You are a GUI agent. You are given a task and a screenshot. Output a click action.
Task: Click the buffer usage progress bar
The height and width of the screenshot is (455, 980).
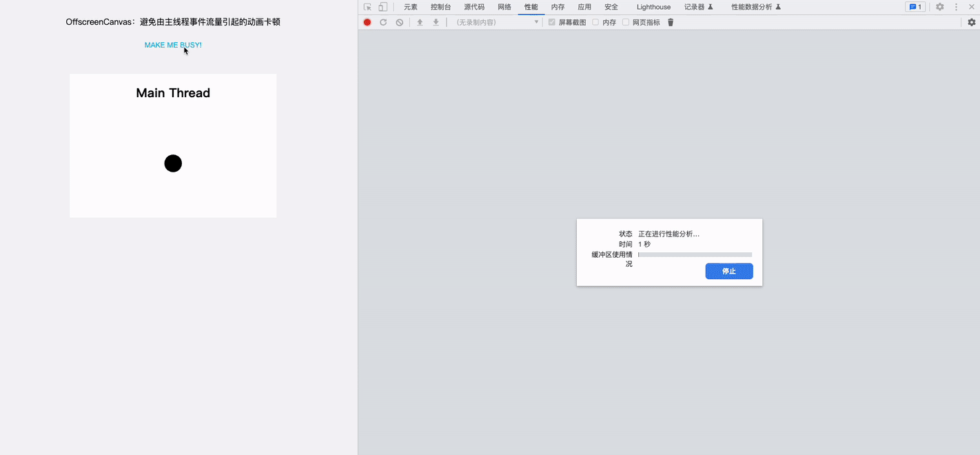coord(695,254)
